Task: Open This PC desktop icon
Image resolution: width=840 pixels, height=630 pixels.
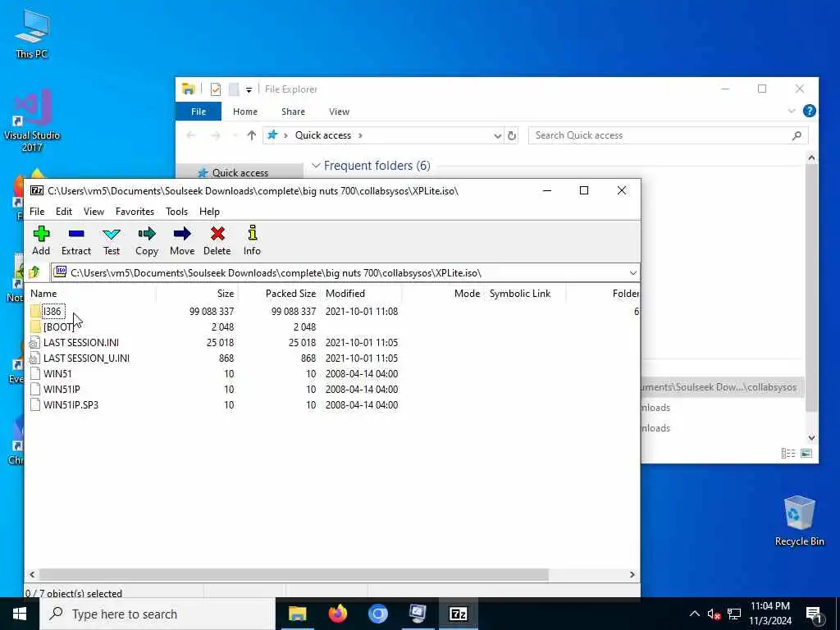Action: pos(32,33)
